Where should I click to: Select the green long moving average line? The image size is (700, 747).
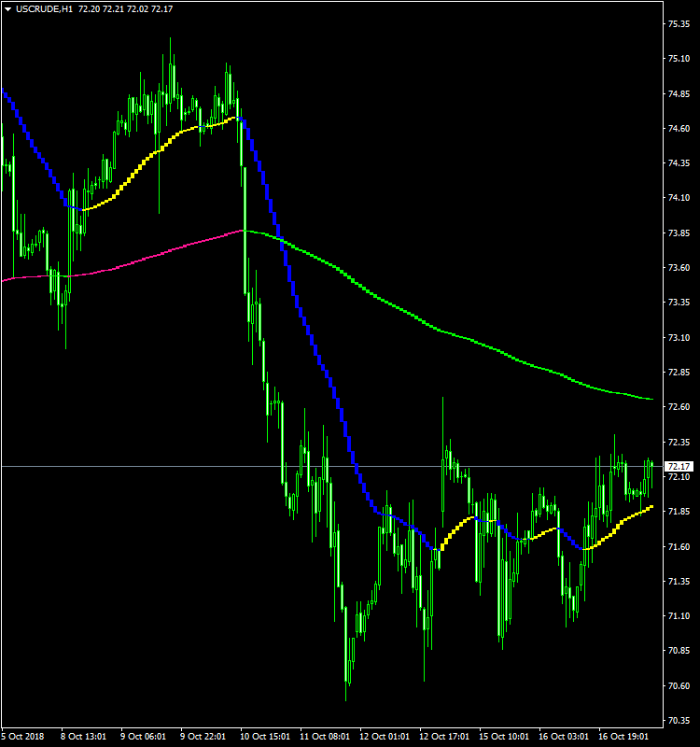[448, 332]
